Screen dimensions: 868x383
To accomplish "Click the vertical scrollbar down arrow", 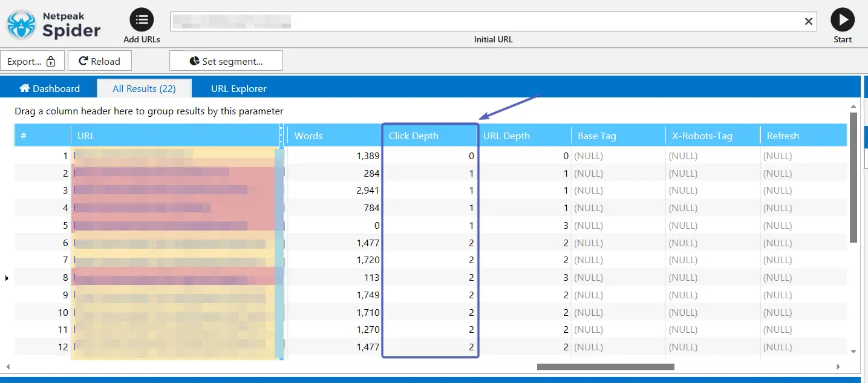I will click(853, 352).
